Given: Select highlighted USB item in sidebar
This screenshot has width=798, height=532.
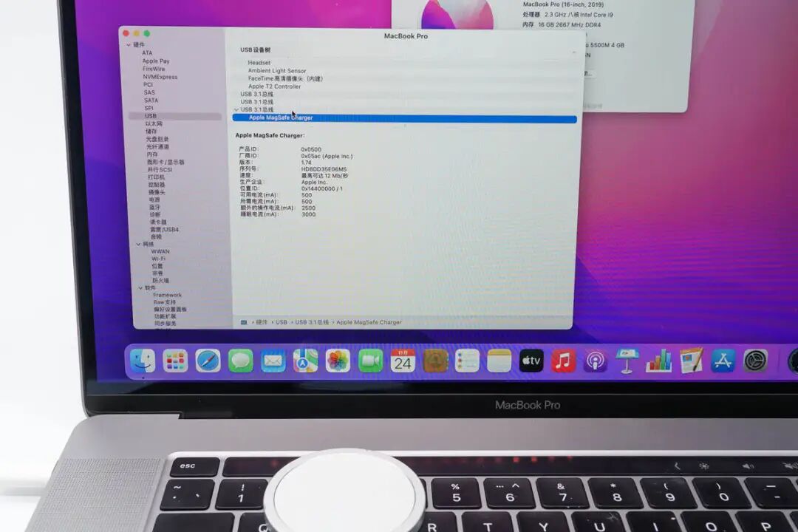Looking at the screenshot, I should click(175, 116).
